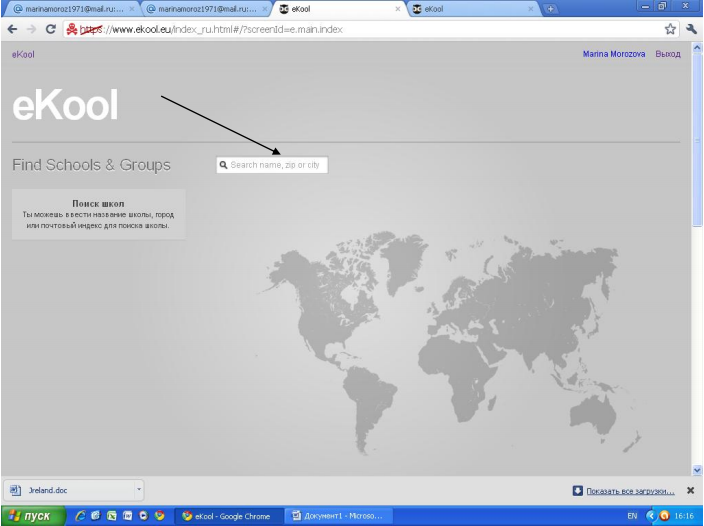Click the small eKool link at top left
The height and width of the screenshot is (526, 704).
23,54
